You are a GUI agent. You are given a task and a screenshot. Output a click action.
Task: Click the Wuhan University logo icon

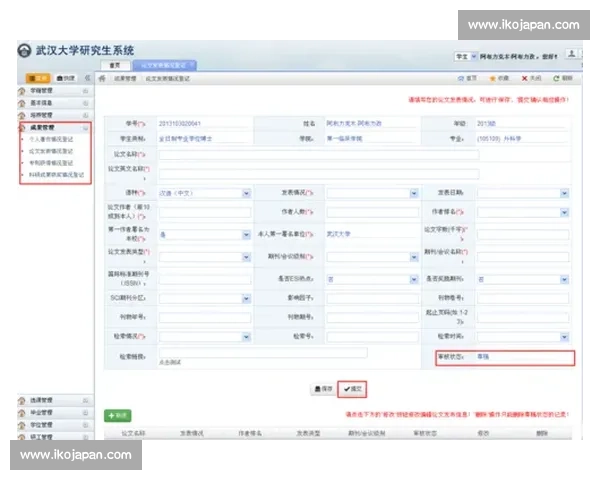(x=24, y=51)
